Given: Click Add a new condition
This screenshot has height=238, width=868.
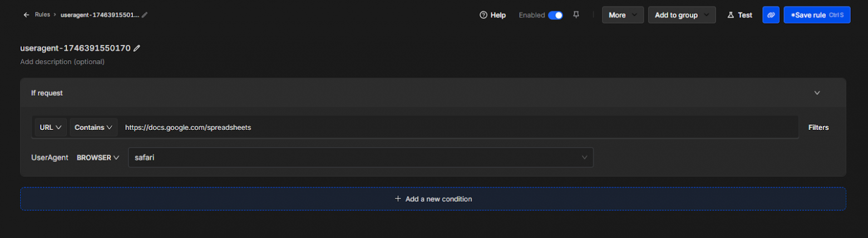Looking at the screenshot, I should coord(433,199).
